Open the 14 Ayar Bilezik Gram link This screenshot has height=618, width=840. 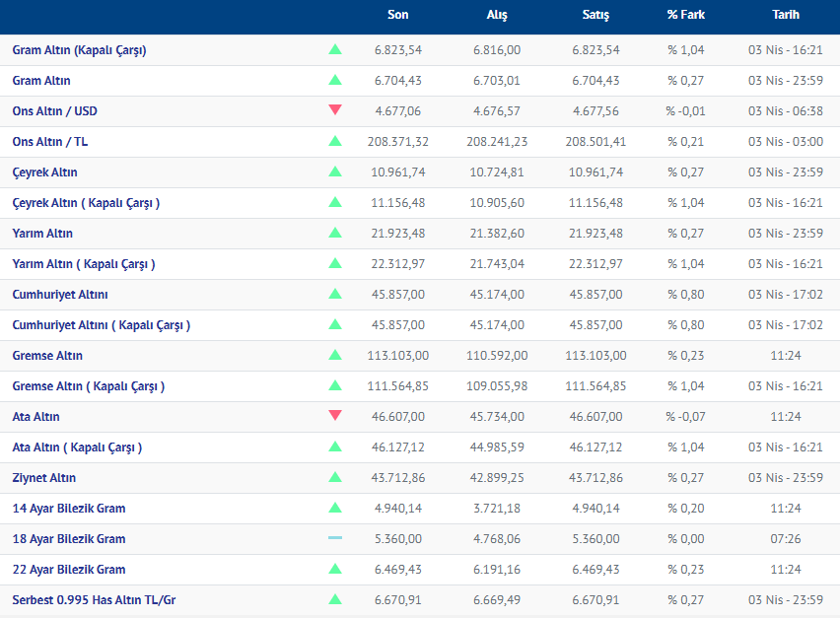(69, 509)
